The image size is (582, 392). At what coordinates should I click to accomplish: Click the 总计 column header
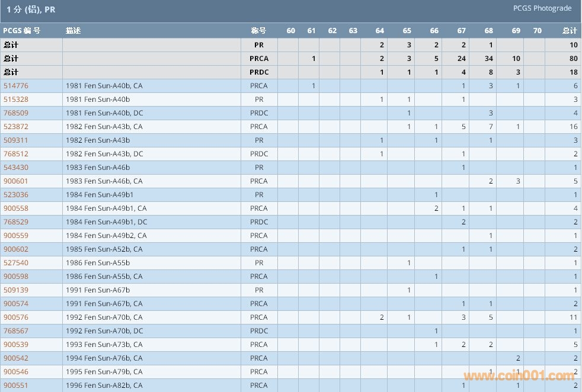(569, 31)
